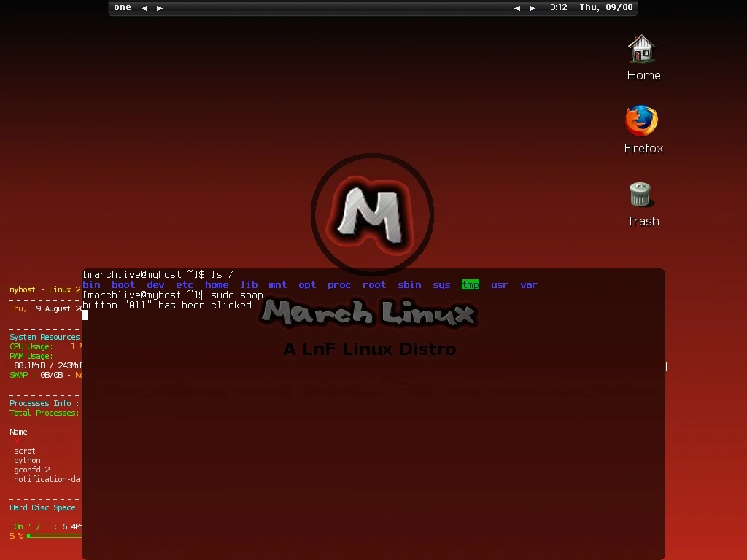Image resolution: width=747 pixels, height=560 pixels.
Task: Click the left workspace switcher arrow on the panel
Action: pyautogui.click(x=143, y=7)
